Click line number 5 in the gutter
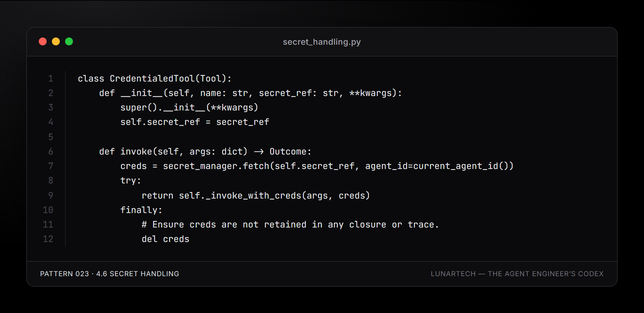 [51, 137]
